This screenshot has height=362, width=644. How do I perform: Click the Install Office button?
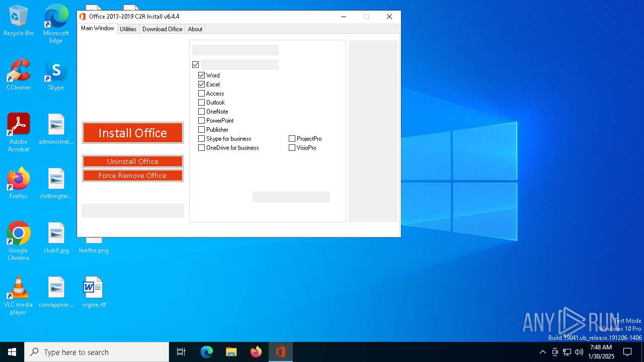[133, 133]
